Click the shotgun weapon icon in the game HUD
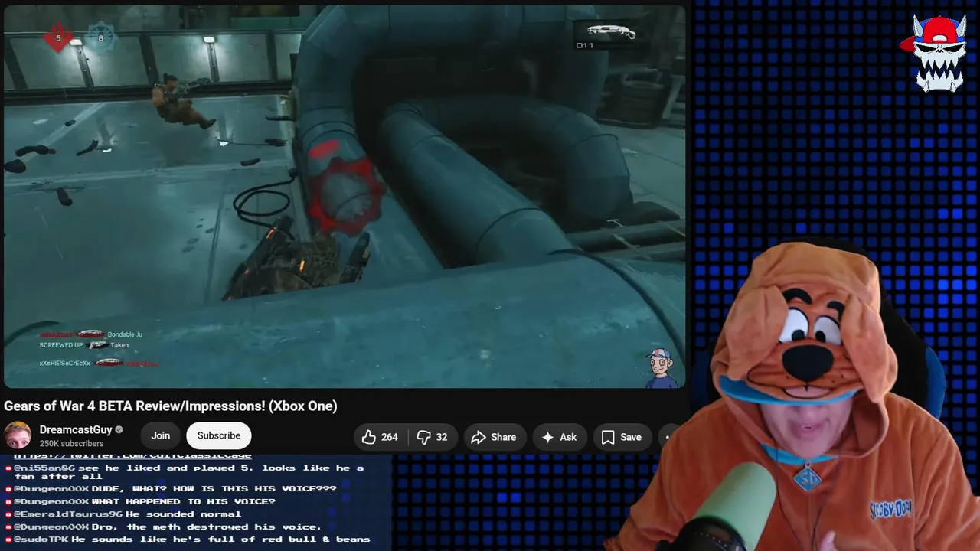 610,31
